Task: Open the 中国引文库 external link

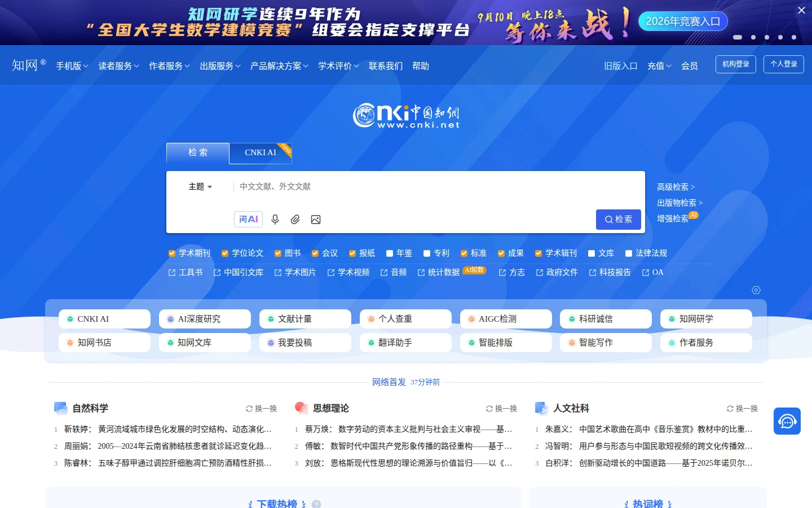Action: click(x=239, y=273)
